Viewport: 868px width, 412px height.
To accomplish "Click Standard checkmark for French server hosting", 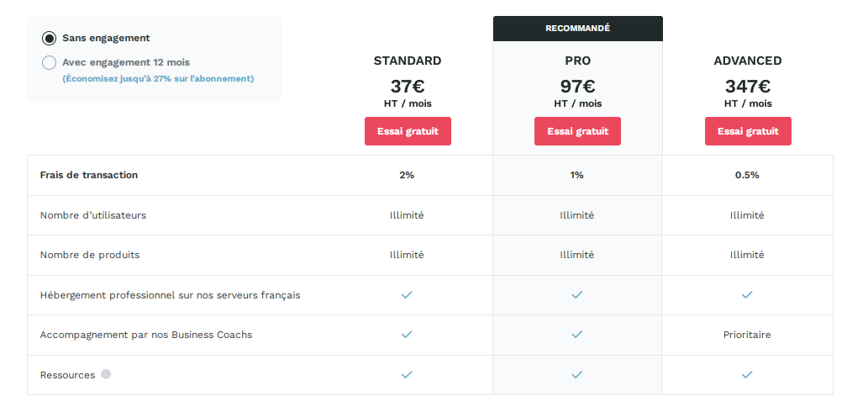I will pyautogui.click(x=407, y=295).
